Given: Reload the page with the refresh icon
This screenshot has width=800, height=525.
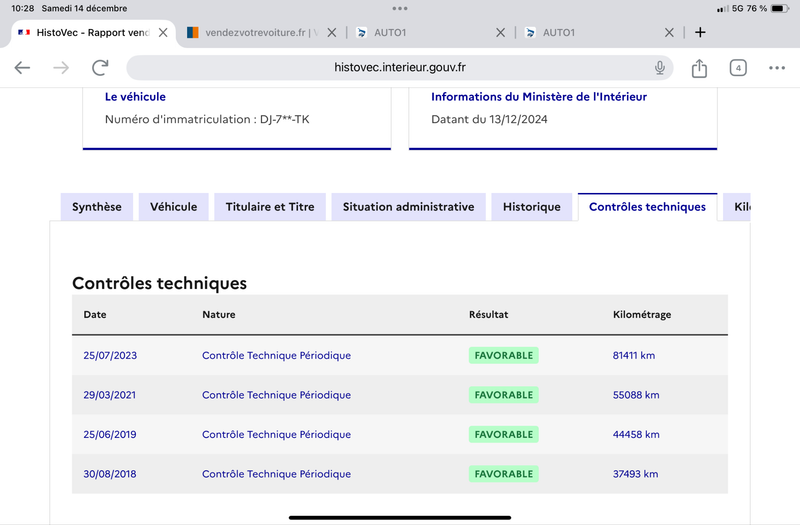Looking at the screenshot, I should click(x=100, y=68).
